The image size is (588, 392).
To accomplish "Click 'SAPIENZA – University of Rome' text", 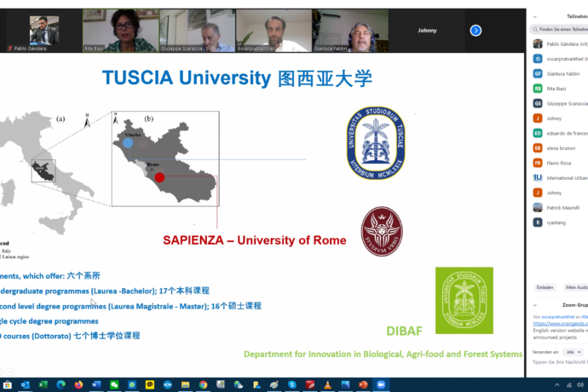I will (255, 240).
